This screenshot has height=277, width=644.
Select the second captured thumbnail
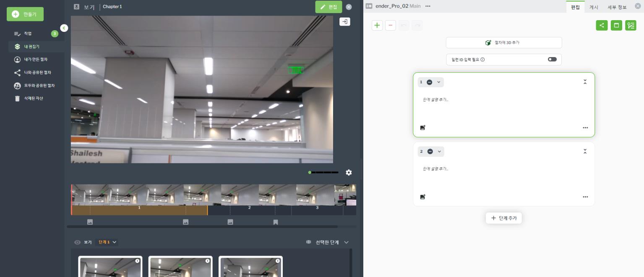[x=180, y=267]
